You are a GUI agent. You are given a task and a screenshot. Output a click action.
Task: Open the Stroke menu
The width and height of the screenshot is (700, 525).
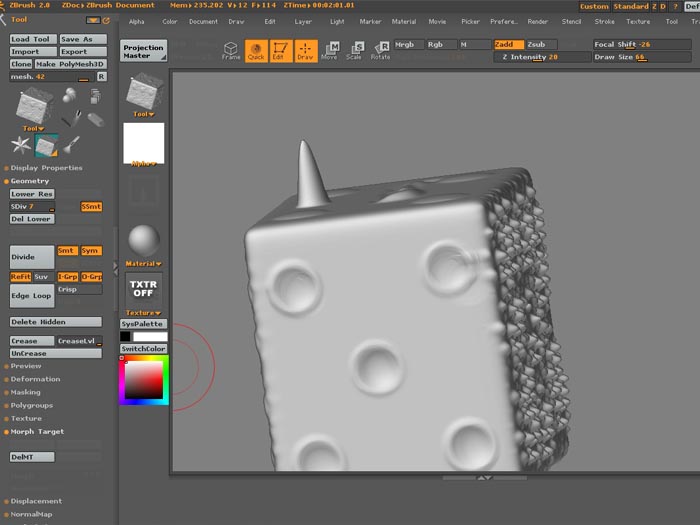click(x=604, y=21)
